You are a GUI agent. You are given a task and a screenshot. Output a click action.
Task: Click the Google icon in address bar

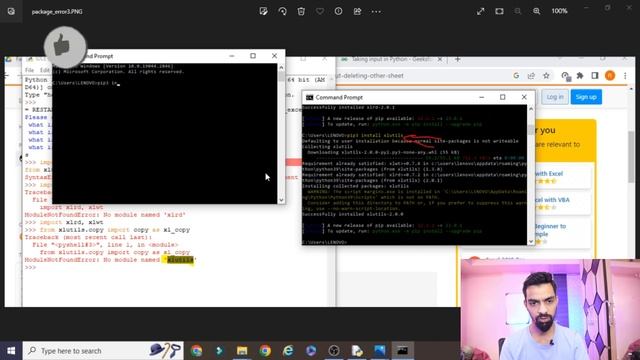[x=516, y=76]
